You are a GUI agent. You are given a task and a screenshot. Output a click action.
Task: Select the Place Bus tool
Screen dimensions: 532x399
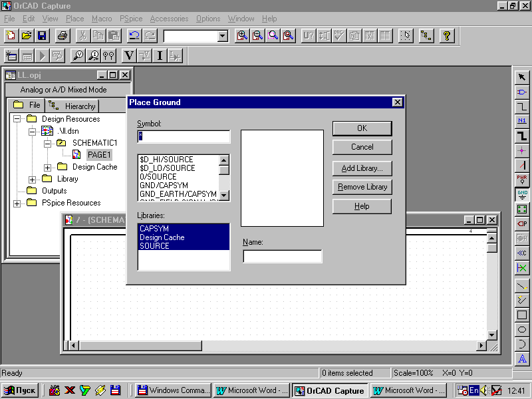pyautogui.click(x=522, y=136)
